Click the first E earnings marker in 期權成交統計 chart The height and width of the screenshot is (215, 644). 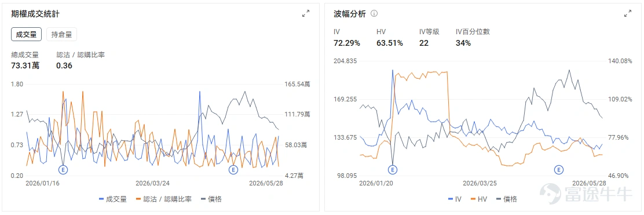[x=63, y=169]
